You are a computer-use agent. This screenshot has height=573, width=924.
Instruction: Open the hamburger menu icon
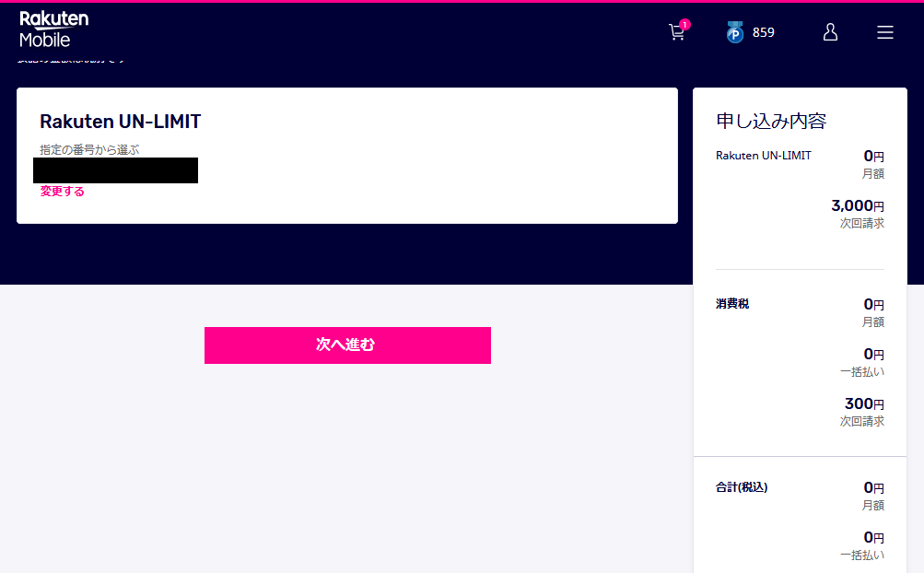coord(885,32)
